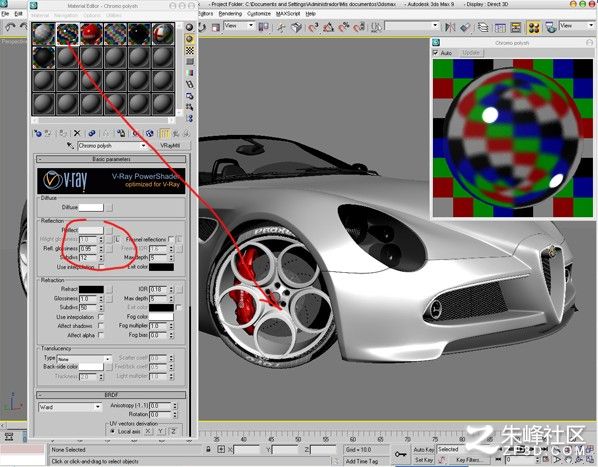Open Curve Editor icon in main toolbar
The width and height of the screenshot is (598, 467).
coord(500,27)
